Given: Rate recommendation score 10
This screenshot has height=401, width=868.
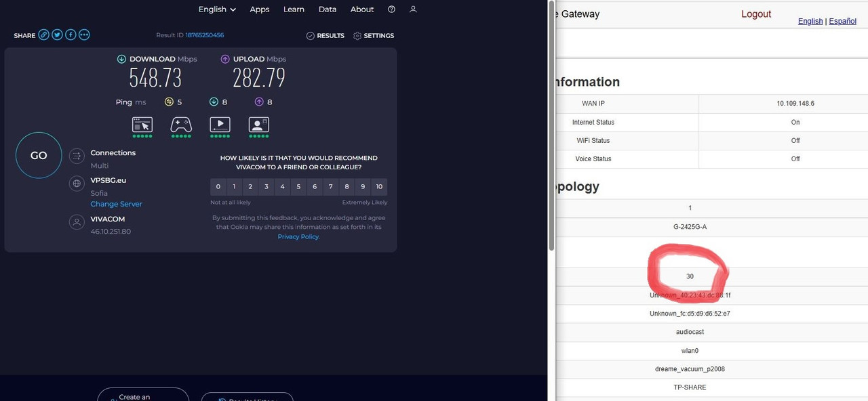Looking at the screenshot, I should click(x=379, y=187).
